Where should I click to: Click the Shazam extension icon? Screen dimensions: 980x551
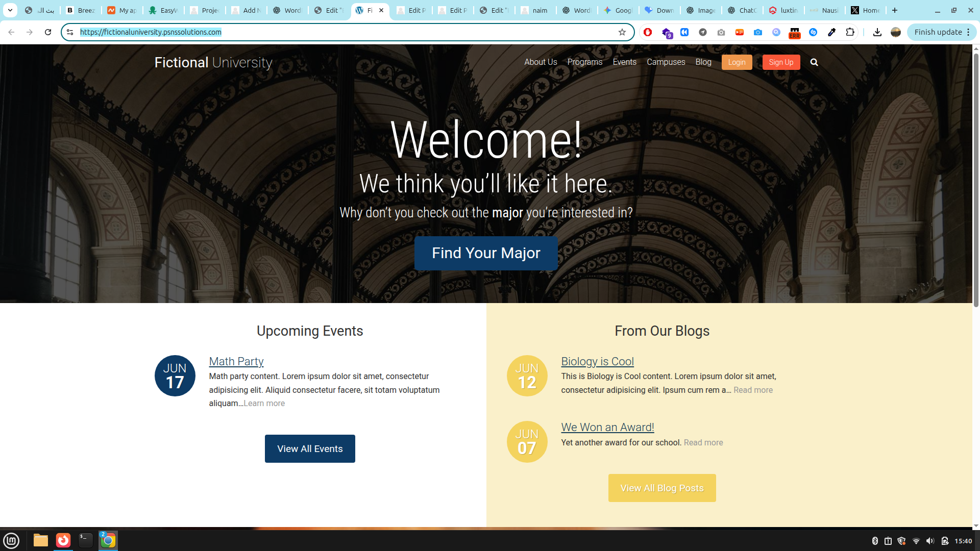point(813,32)
